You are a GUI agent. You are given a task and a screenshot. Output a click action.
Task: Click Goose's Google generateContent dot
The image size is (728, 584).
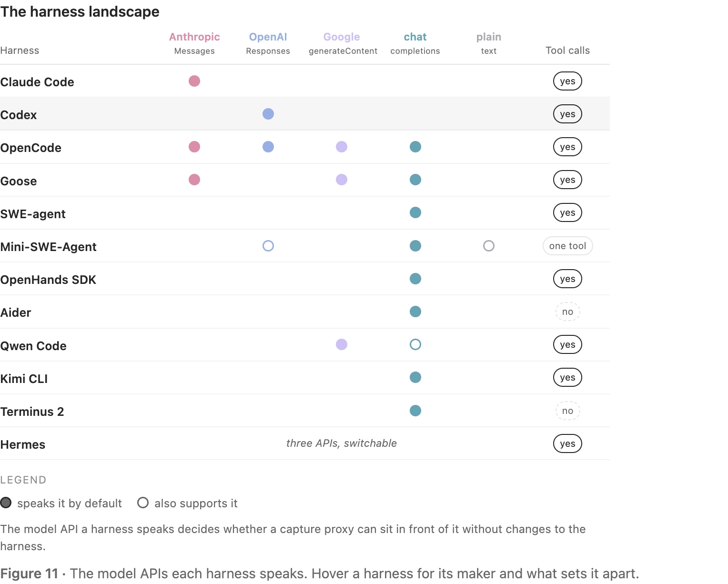[342, 180]
